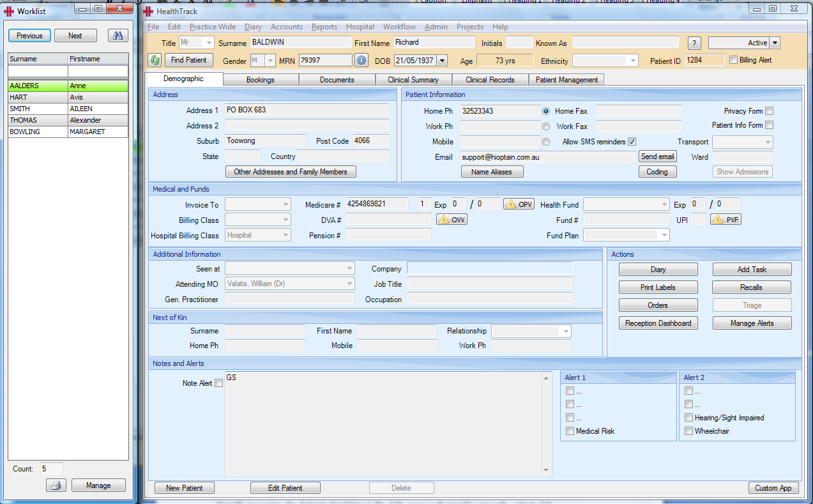Check the Medical Risk alert

pyautogui.click(x=570, y=431)
